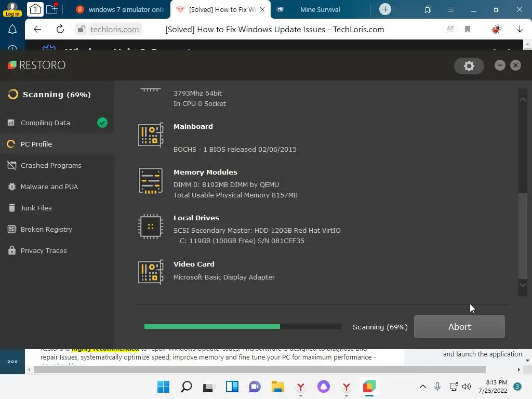Open File Explorer from taskbar
Image resolution: width=532 pixels, height=399 pixels.
pos(278,387)
